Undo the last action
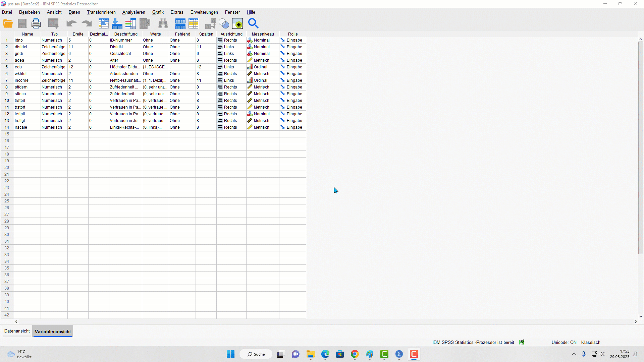 71,23
